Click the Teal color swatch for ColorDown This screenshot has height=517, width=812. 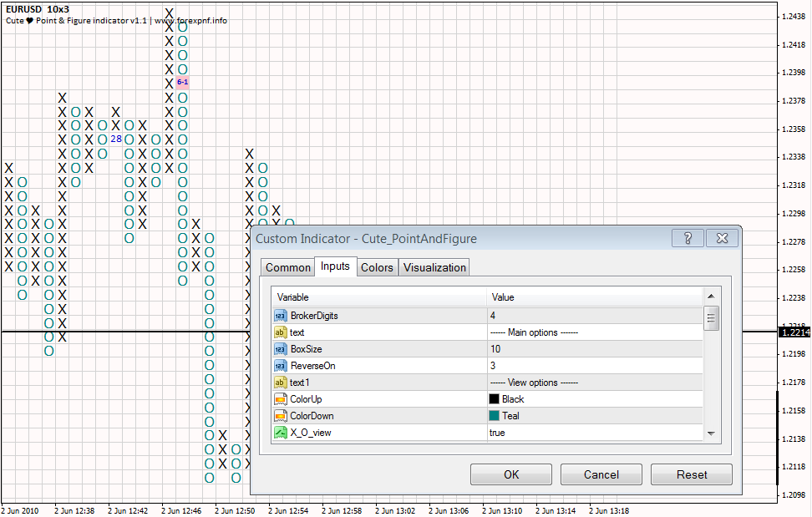(494, 416)
